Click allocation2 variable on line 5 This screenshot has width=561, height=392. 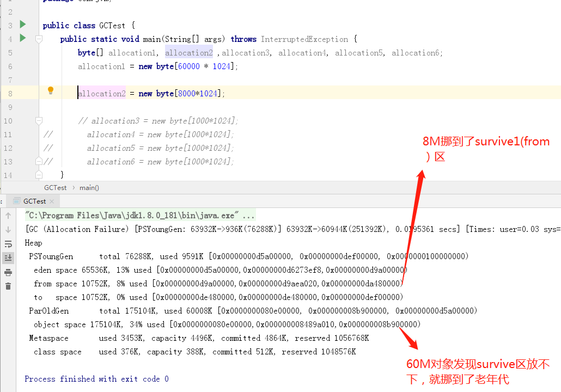click(x=189, y=53)
